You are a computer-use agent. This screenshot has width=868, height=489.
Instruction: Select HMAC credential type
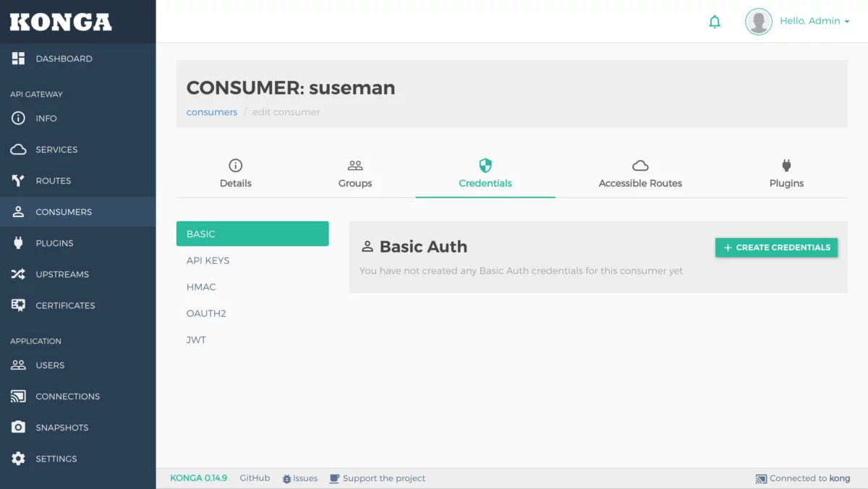click(252, 287)
